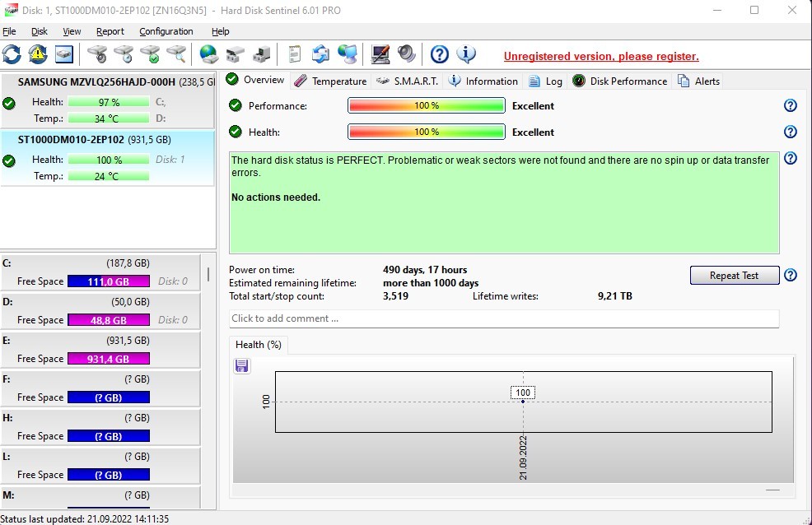Image resolution: width=812 pixels, height=525 pixels.
Task: Click the Performance 100 % gradient bar
Action: click(427, 105)
